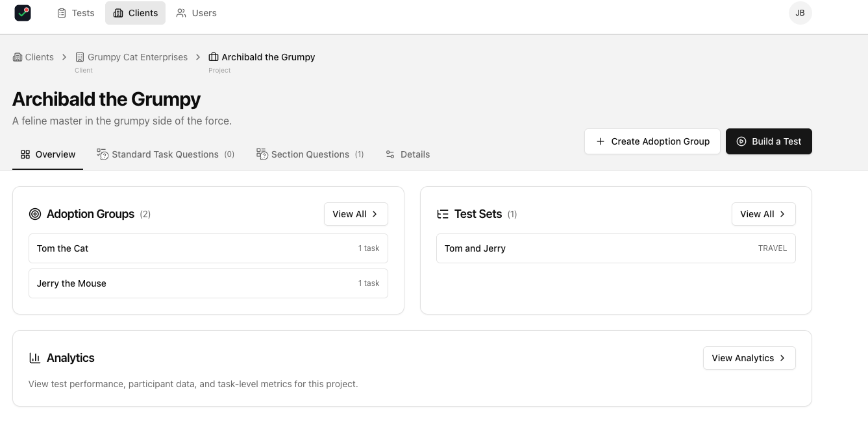Open Jerry the Mouse adoption group
This screenshot has height=441, width=868.
click(208, 283)
